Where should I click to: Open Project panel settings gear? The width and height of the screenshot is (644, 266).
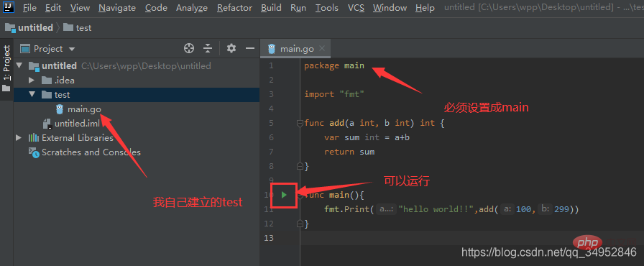coord(231,48)
